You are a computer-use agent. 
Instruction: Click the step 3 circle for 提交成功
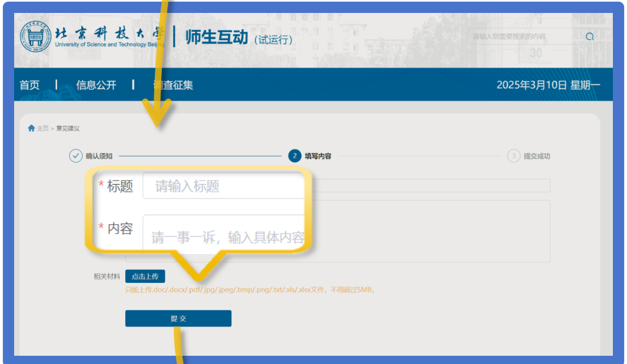(514, 156)
